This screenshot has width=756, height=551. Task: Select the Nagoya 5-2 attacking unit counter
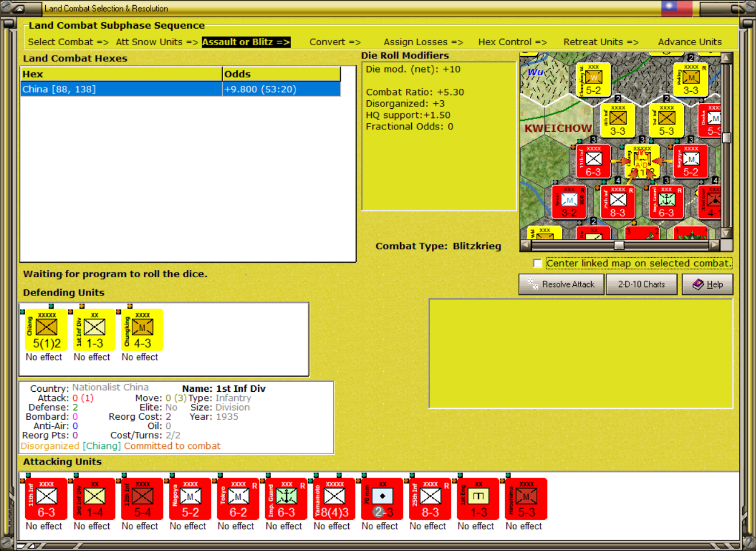190,499
